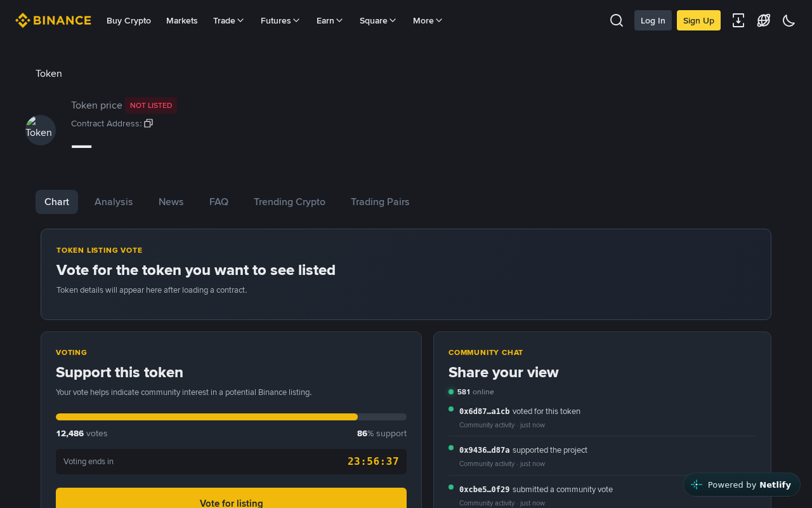Click the Binance logo
Image resolution: width=812 pixels, height=508 pixels.
click(x=53, y=20)
